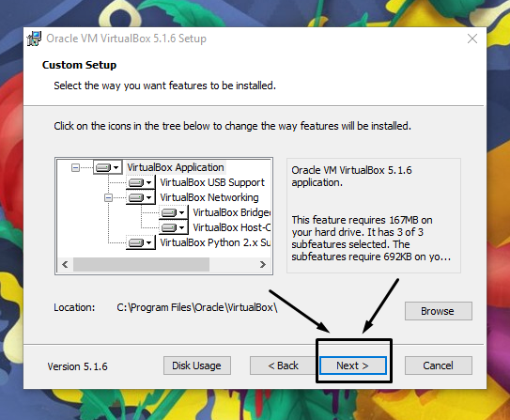510x420 pixels.
Task: Click the VirtualBox Bridged Networking drive icon
Action: pyautogui.click(x=169, y=212)
